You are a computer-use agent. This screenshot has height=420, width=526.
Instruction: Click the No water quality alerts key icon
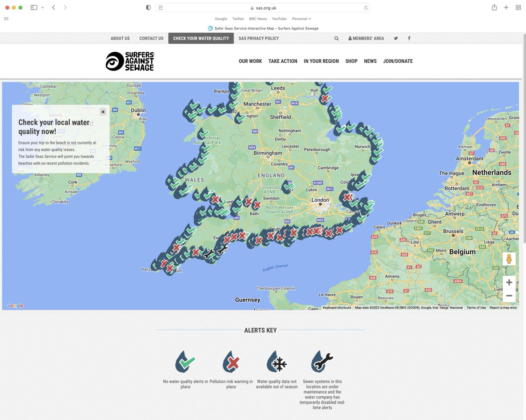185,362
